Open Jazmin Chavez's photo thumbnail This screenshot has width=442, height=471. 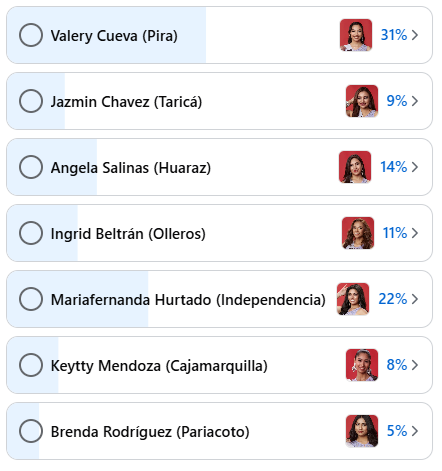pos(362,101)
